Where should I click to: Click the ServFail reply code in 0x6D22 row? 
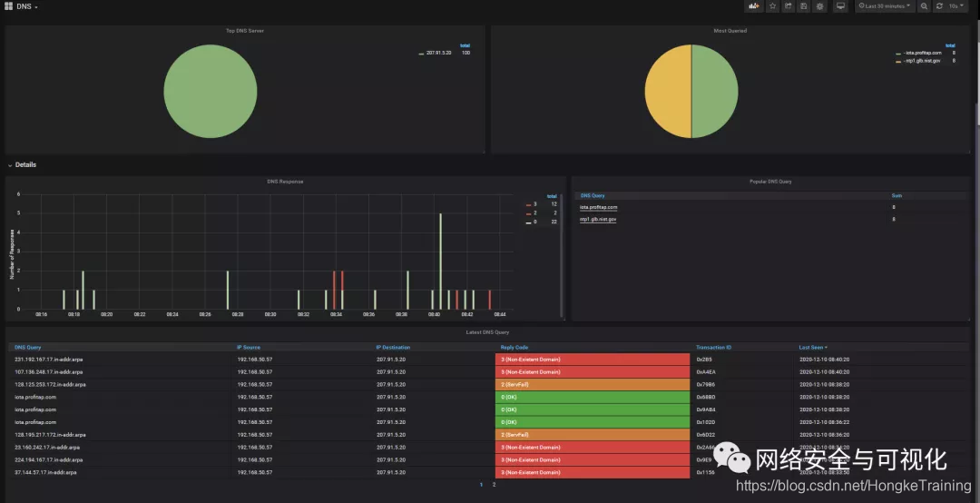click(x=593, y=435)
